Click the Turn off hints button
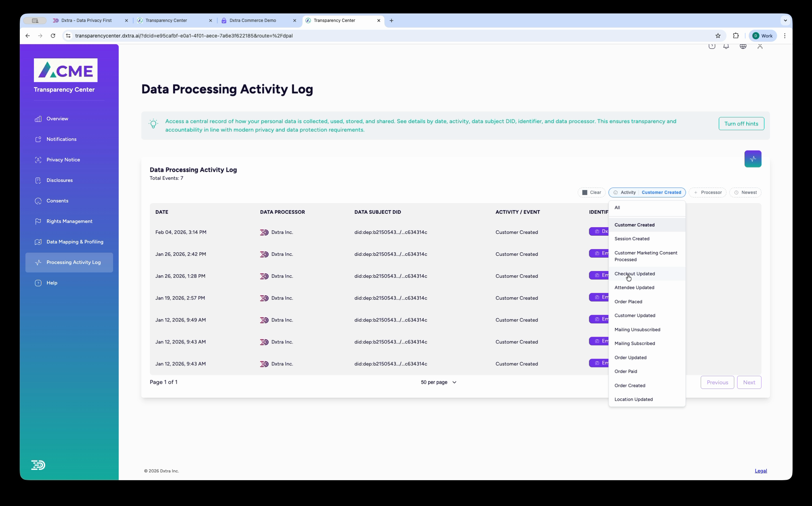 (741, 124)
